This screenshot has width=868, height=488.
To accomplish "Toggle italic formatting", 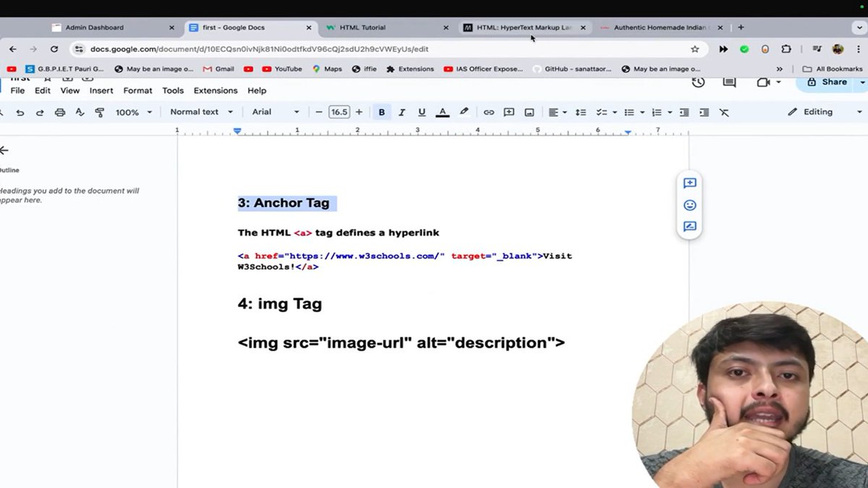I will point(401,112).
